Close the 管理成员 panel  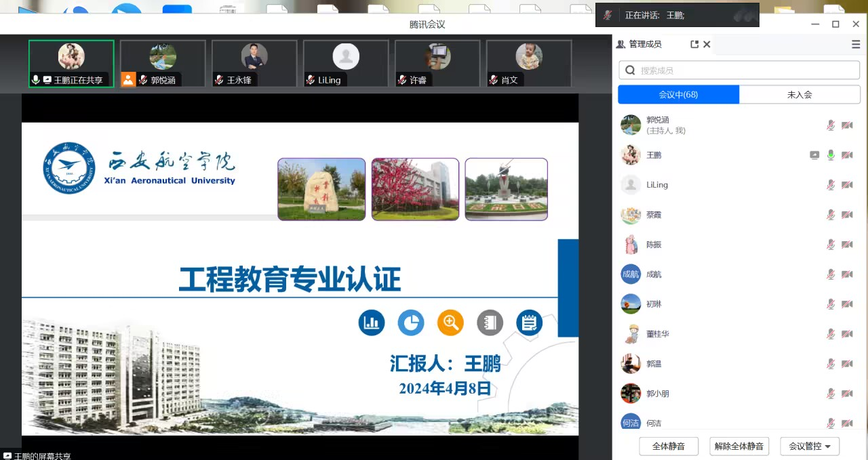tap(707, 44)
